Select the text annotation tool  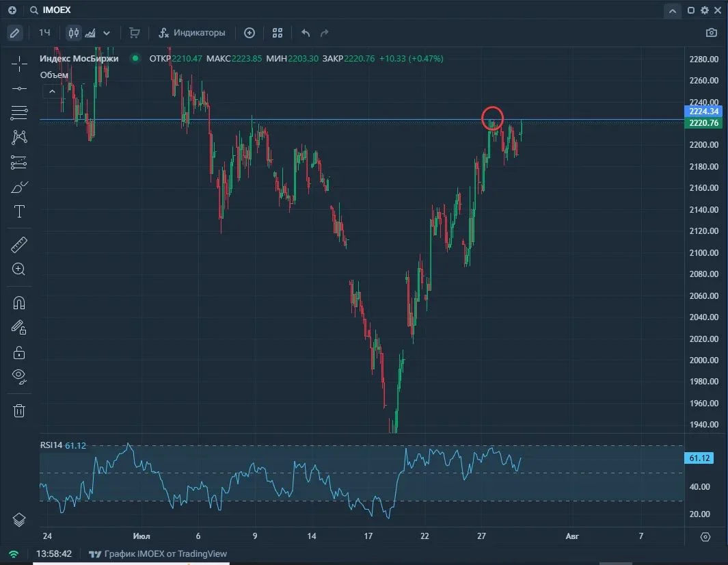[19, 211]
